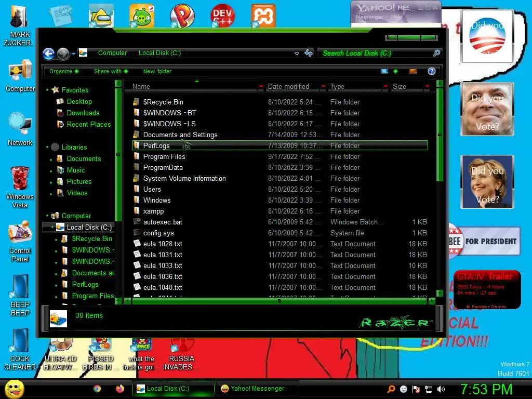
Task: Click the Start smiley face button
Action: [14, 389]
